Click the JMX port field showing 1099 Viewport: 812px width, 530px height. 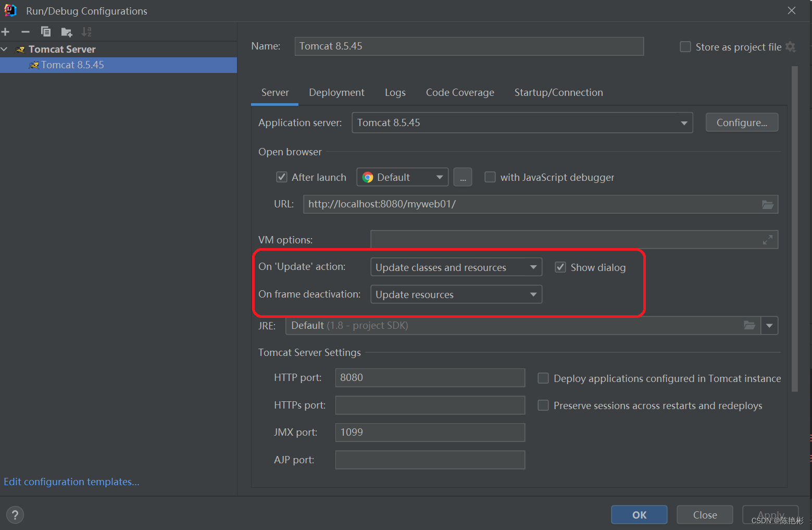coord(430,433)
